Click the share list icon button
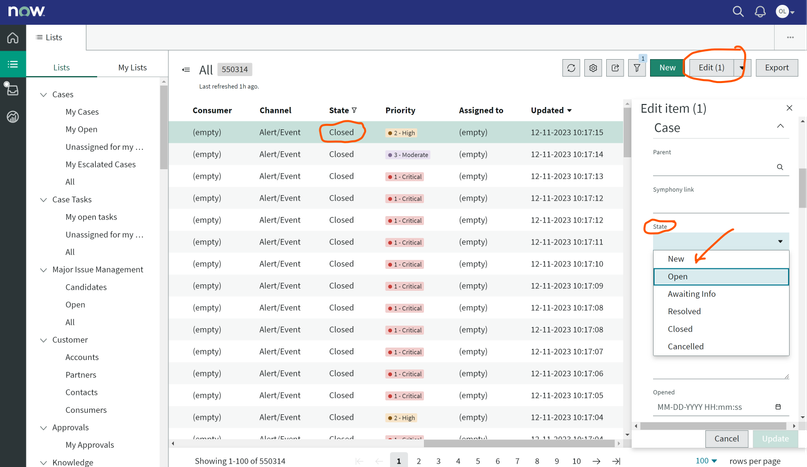The width and height of the screenshot is (807, 467). (x=615, y=68)
